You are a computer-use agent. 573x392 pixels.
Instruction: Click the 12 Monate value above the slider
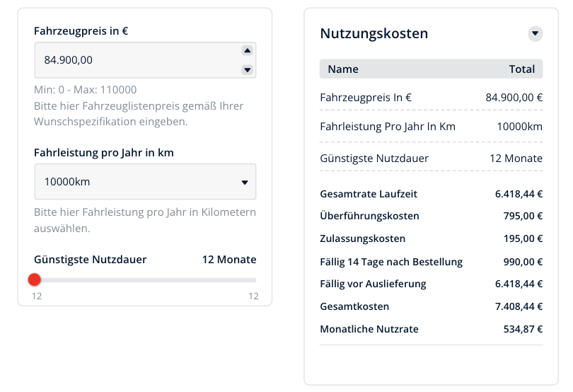click(229, 259)
